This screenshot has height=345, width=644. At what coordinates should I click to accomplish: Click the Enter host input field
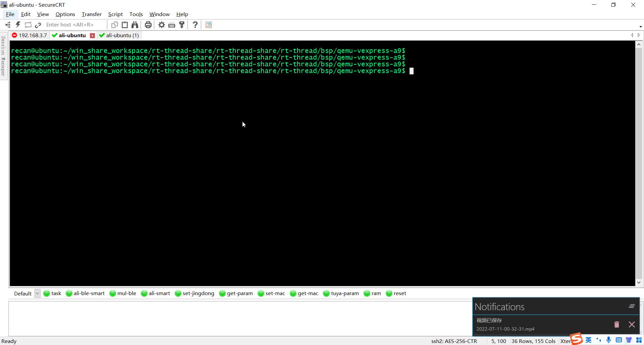coord(74,25)
